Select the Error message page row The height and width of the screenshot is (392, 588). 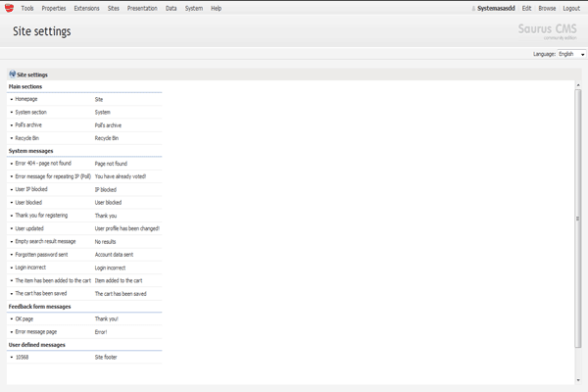[84, 332]
